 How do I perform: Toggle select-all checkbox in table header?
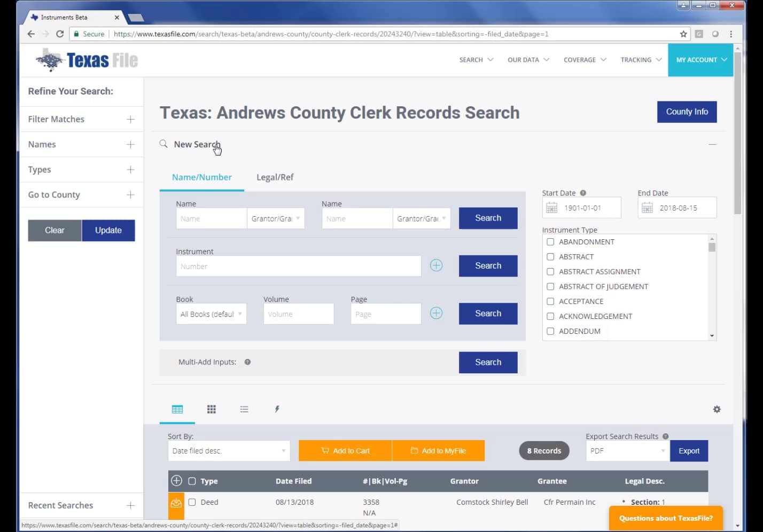[192, 481]
